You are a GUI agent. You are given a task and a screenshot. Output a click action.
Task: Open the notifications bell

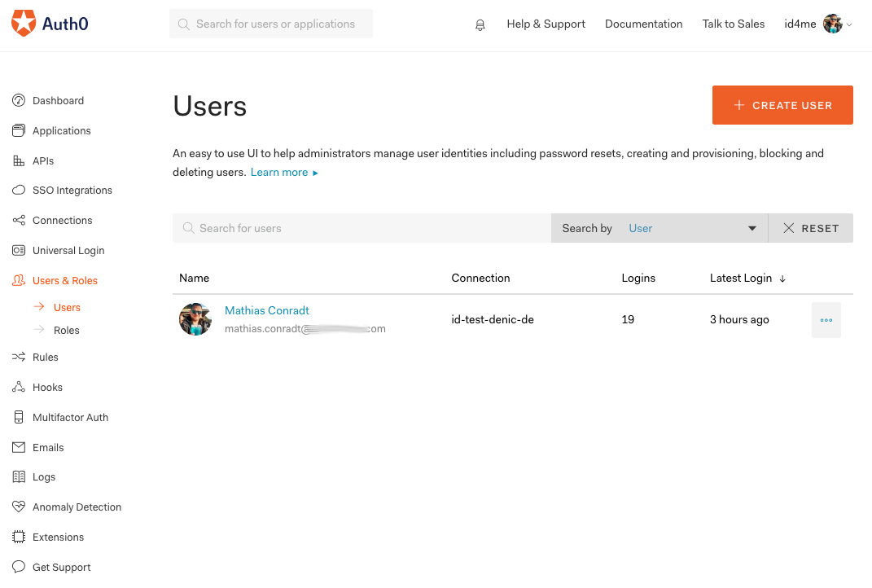click(480, 24)
